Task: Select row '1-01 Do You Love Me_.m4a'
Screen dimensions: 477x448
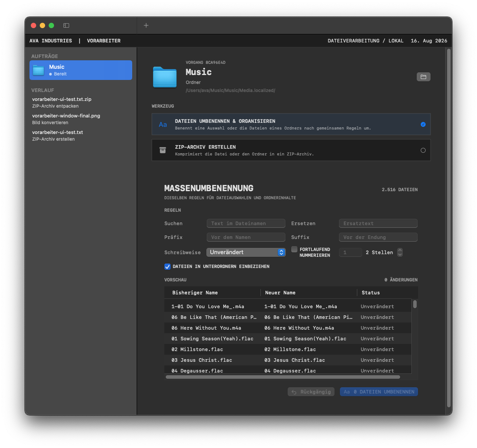Action: [288, 306]
